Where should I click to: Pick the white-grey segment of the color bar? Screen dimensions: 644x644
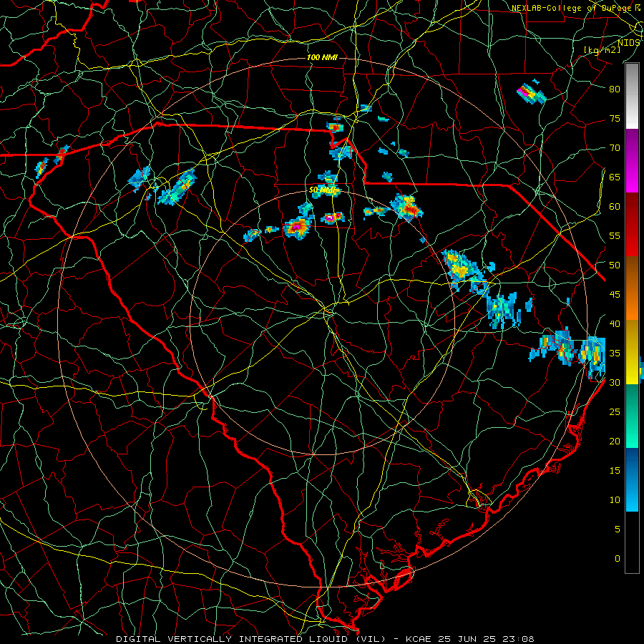(632, 96)
